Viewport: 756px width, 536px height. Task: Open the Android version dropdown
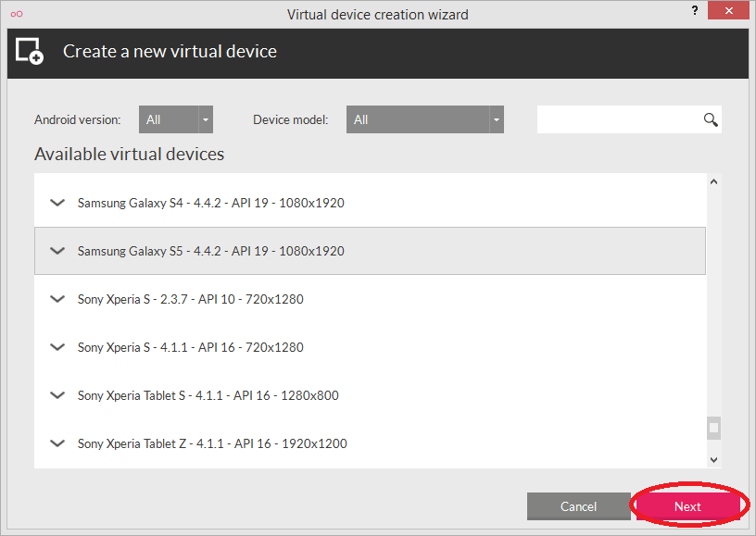coord(176,119)
